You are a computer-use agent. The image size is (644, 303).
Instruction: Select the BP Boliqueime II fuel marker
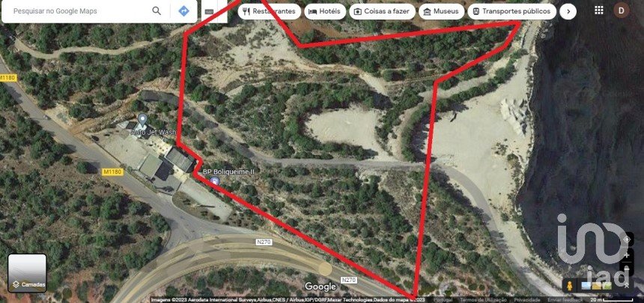pyautogui.click(x=214, y=181)
